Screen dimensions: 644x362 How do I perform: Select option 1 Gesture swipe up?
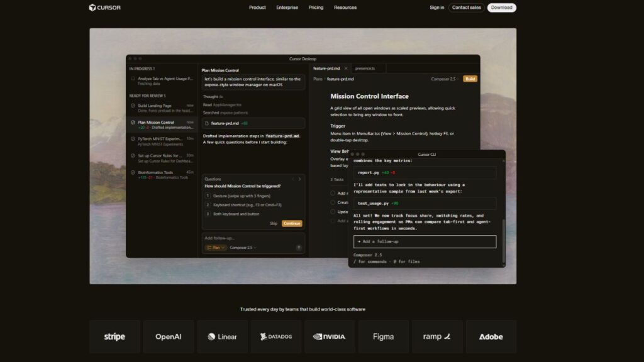(253, 196)
